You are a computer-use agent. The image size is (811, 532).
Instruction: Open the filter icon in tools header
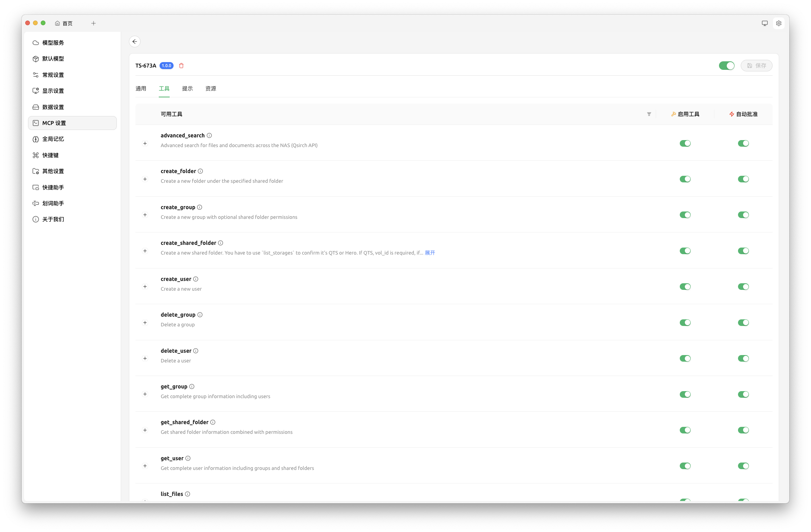coord(649,114)
